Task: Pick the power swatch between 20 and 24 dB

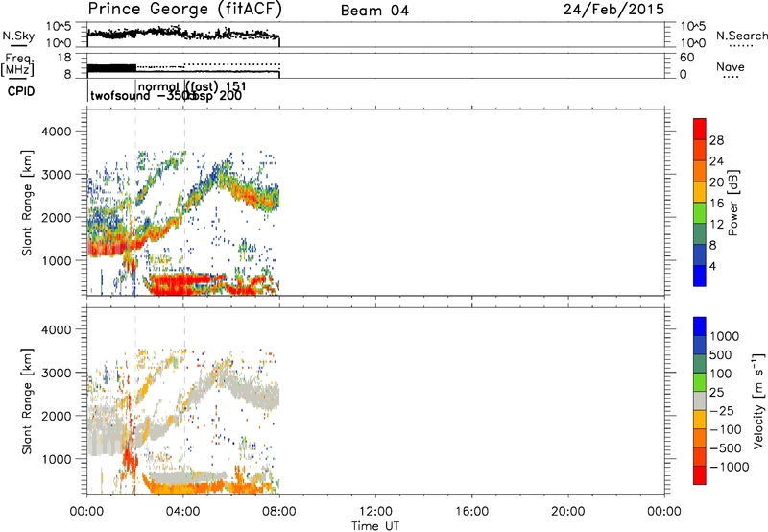Action: [x=700, y=172]
